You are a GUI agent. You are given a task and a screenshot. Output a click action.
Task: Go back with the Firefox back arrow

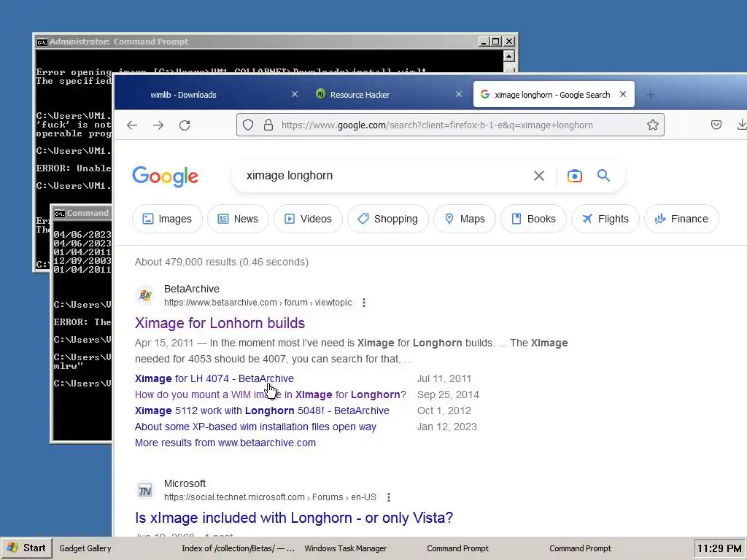(x=132, y=125)
